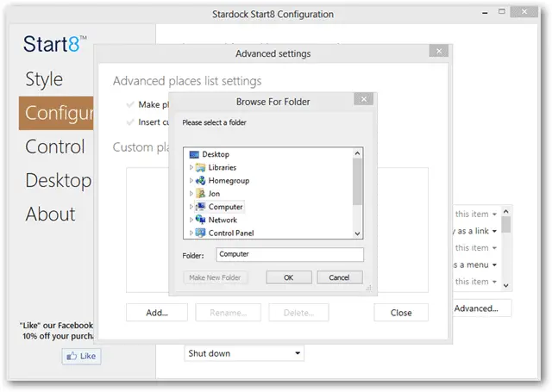Click the Rename... button

click(x=228, y=313)
